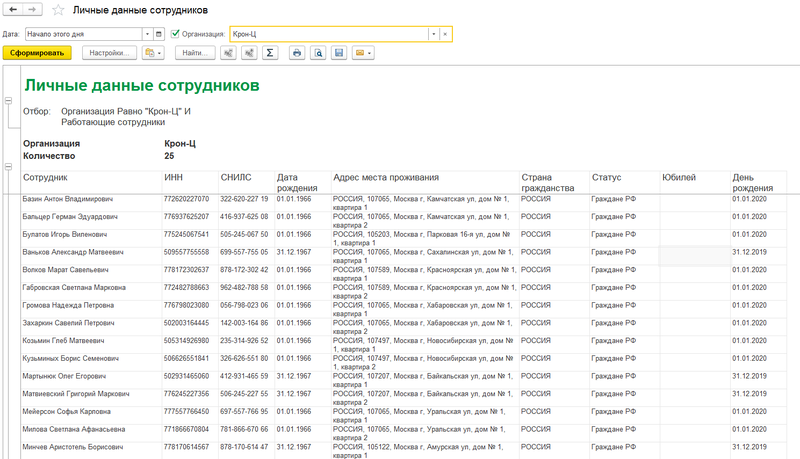Select the ИНН column header
Image resolution: width=800 pixels, height=459 pixels.
tap(173, 177)
